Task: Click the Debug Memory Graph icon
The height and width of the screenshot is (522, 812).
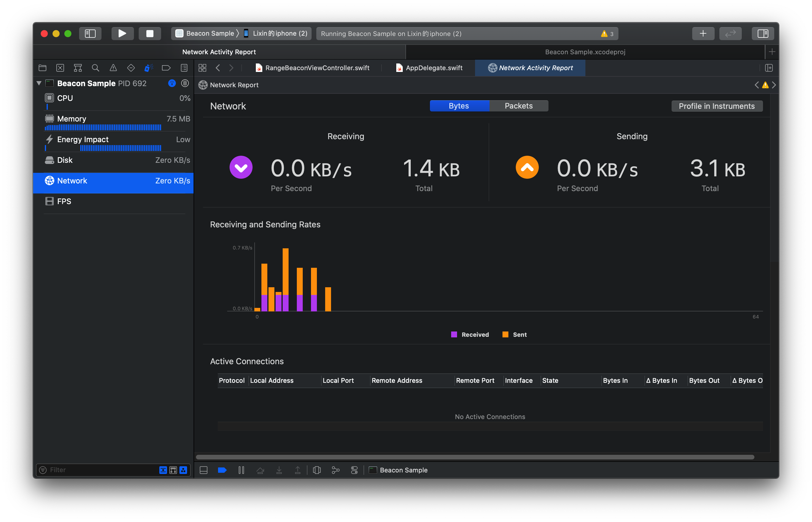Action: 335,470
